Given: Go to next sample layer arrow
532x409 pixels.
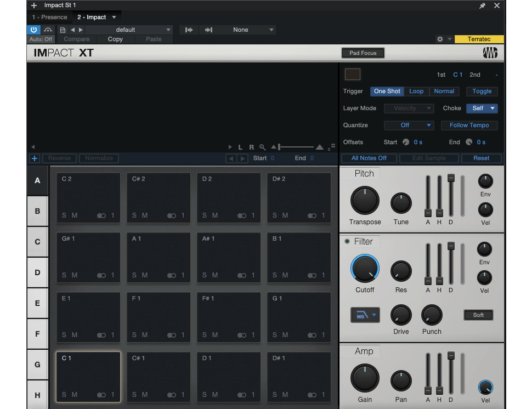Looking at the screenshot, I should [242, 158].
